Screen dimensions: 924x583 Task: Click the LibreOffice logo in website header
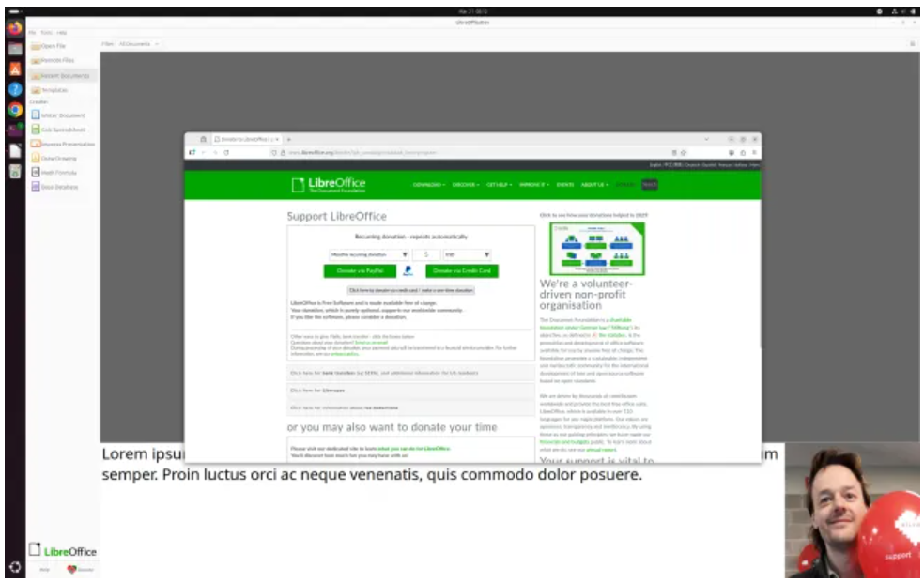(x=329, y=185)
